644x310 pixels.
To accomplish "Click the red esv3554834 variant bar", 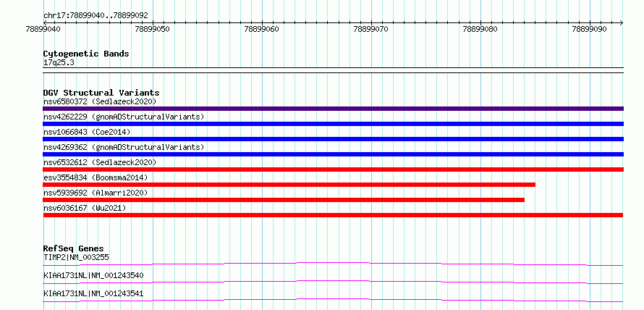I will (x=289, y=185).
